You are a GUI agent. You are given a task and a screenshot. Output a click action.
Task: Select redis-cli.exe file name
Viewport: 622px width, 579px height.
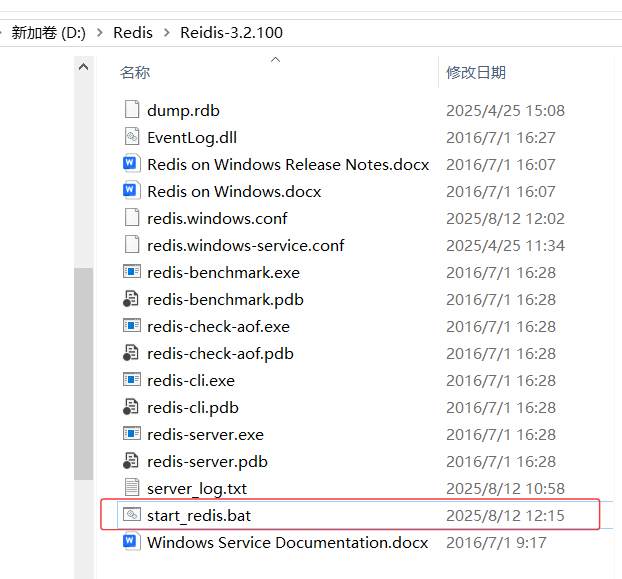click(191, 380)
